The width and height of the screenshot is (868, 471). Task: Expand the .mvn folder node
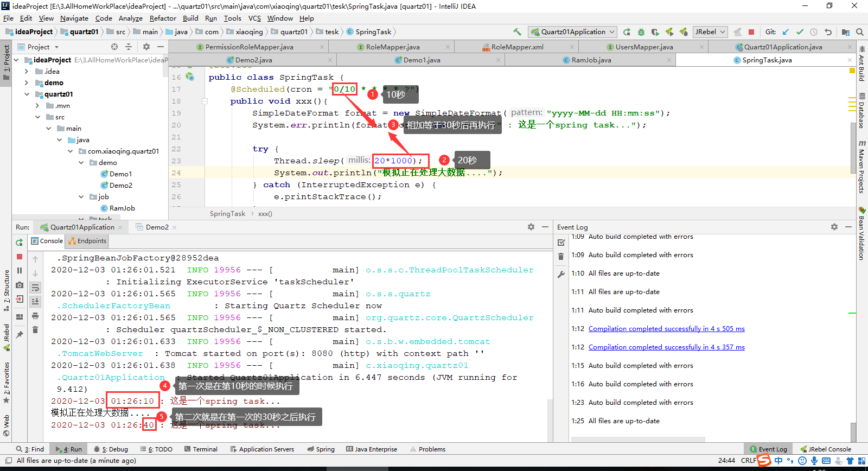click(x=37, y=105)
